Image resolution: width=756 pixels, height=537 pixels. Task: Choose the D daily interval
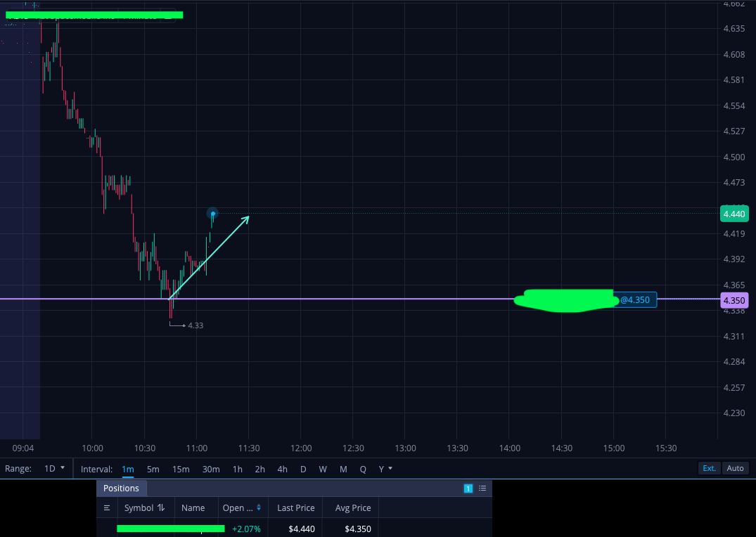tap(303, 469)
